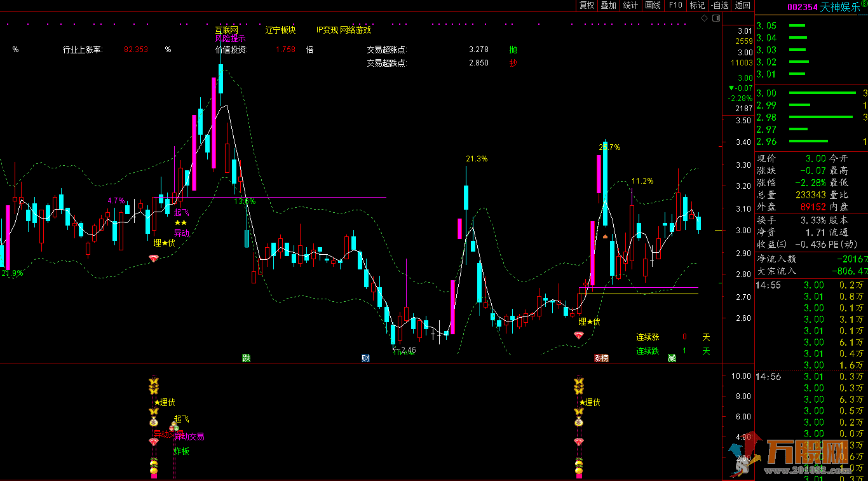This screenshot has width=868, height=481.
Task: Click the 行业上涨率 value 82.353
Action: [136, 49]
